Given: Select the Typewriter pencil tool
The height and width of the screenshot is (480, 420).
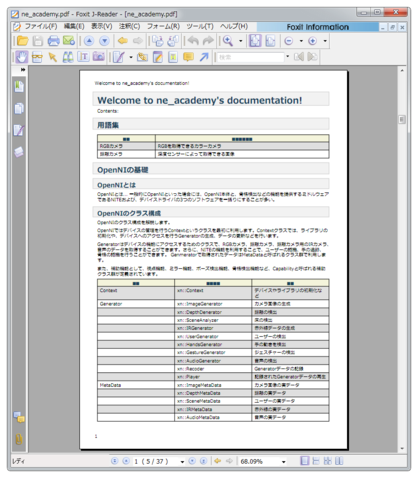Looking at the screenshot, I should [119, 57].
